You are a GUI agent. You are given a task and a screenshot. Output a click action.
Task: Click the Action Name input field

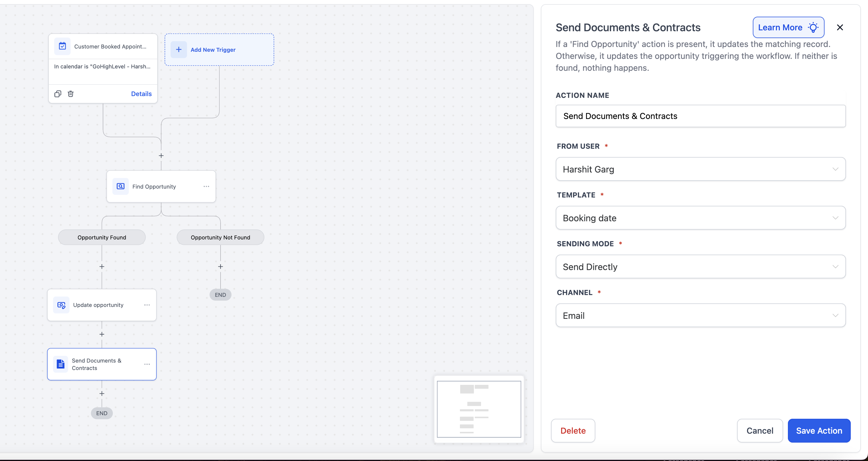tap(700, 116)
